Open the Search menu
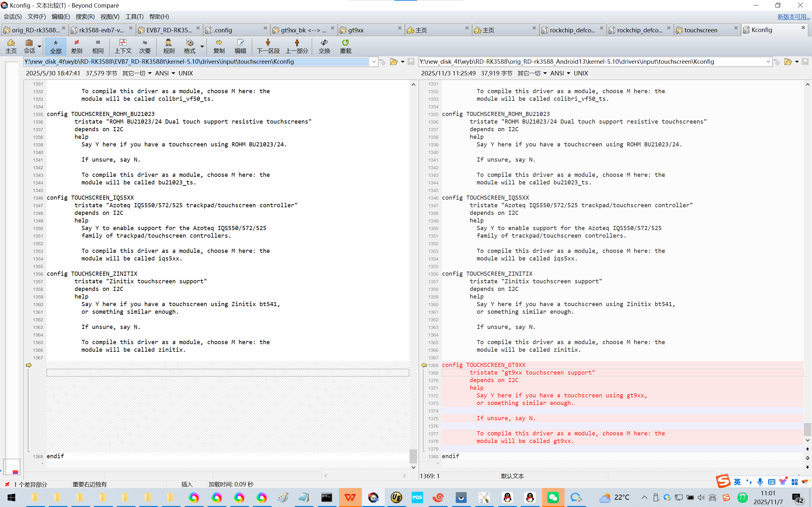Viewport: 812px width, 507px height. tap(85, 16)
